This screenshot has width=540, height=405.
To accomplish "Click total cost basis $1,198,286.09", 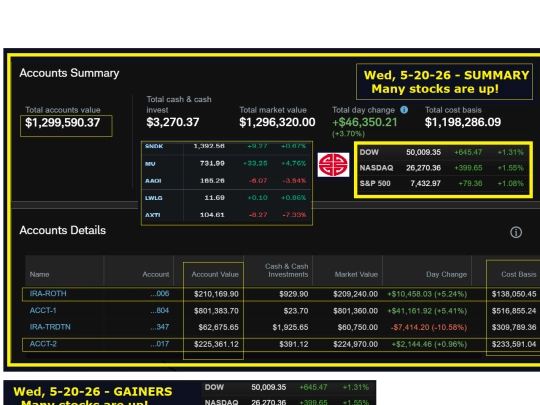I will (x=463, y=122).
